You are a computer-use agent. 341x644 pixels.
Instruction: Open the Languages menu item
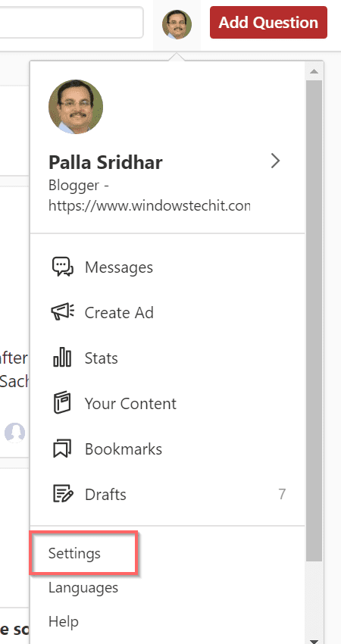coord(83,587)
